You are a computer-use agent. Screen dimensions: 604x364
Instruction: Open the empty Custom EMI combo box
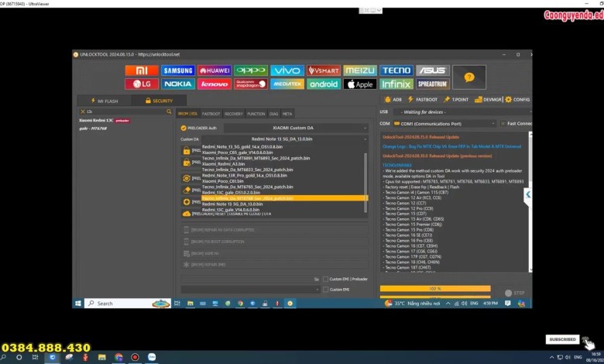click(x=250, y=290)
